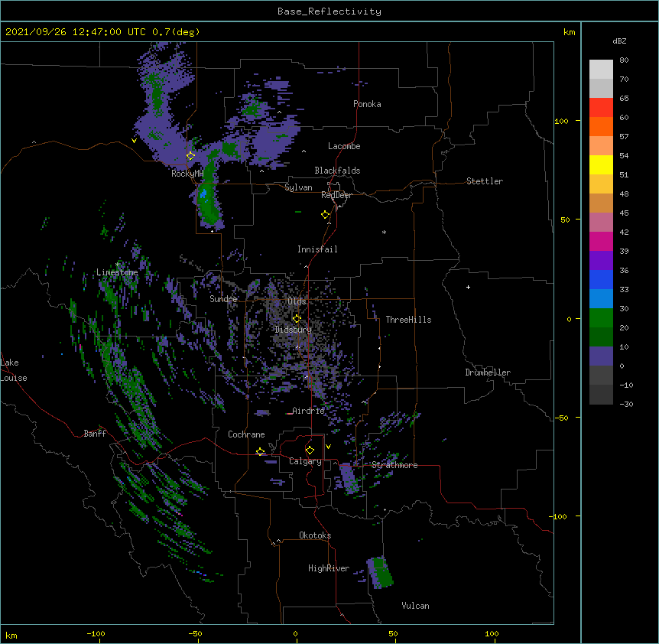This screenshot has height=644, width=659.
Task: Click the Stettler city label
Action: (485, 181)
